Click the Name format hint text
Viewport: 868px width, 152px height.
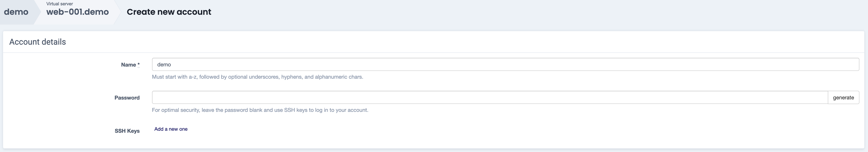pyautogui.click(x=257, y=77)
